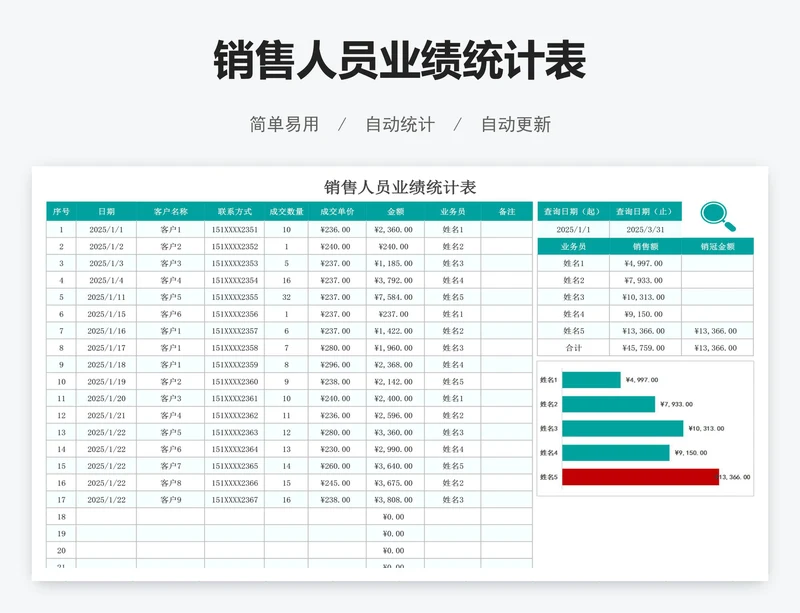Click the 姓名2 teal chart bar
The height and width of the screenshot is (613, 800).
click(x=609, y=404)
